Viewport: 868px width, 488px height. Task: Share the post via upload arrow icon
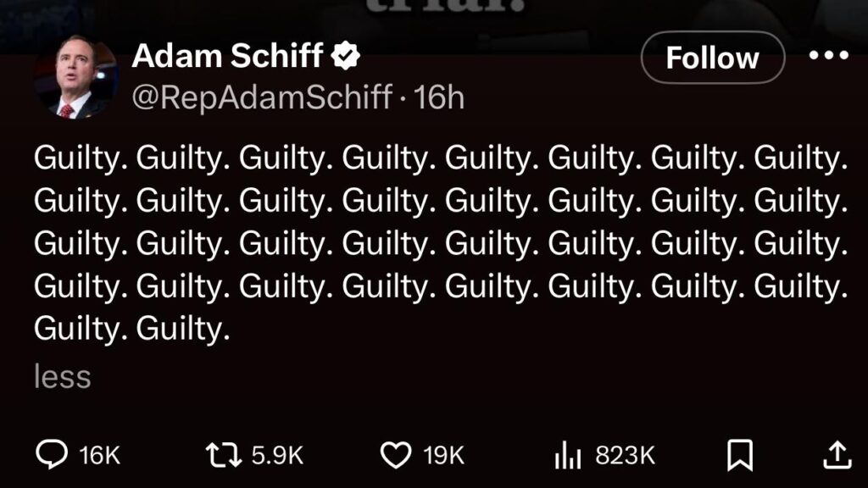click(837, 455)
